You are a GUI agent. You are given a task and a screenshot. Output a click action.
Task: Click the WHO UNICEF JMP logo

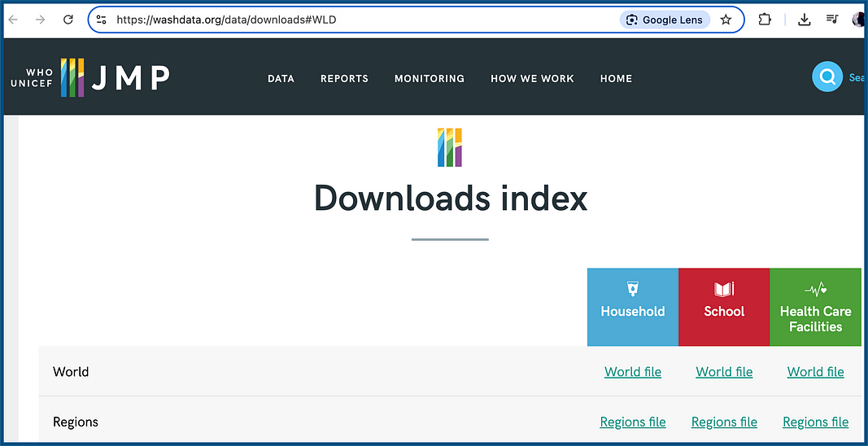coord(89,77)
